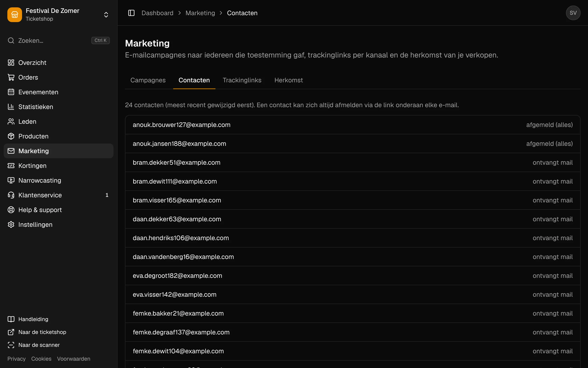
Task: Select contact daan.hendriks106@example.com
Action: tap(353, 238)
